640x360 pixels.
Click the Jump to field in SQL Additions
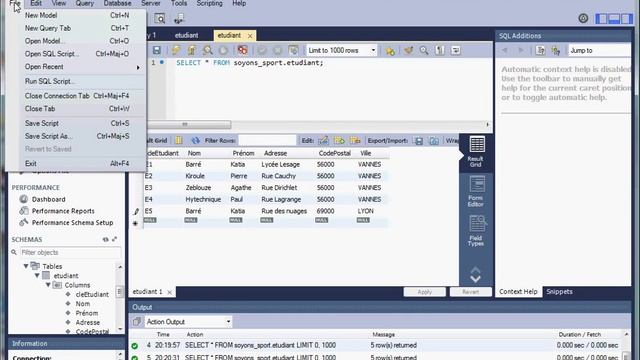599,50
